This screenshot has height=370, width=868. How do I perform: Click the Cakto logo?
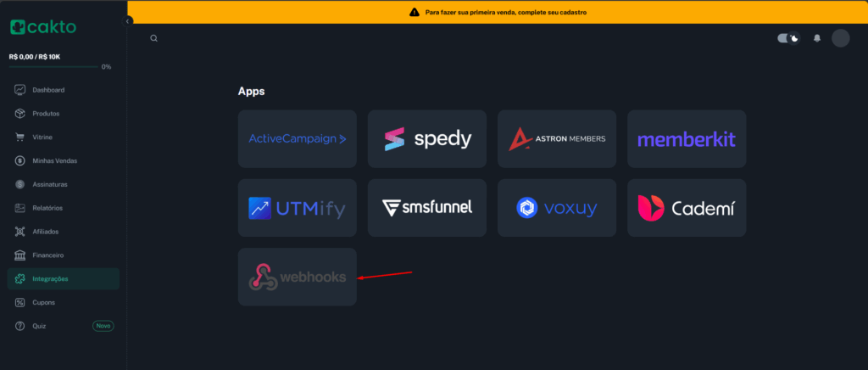tap(43, 27)
